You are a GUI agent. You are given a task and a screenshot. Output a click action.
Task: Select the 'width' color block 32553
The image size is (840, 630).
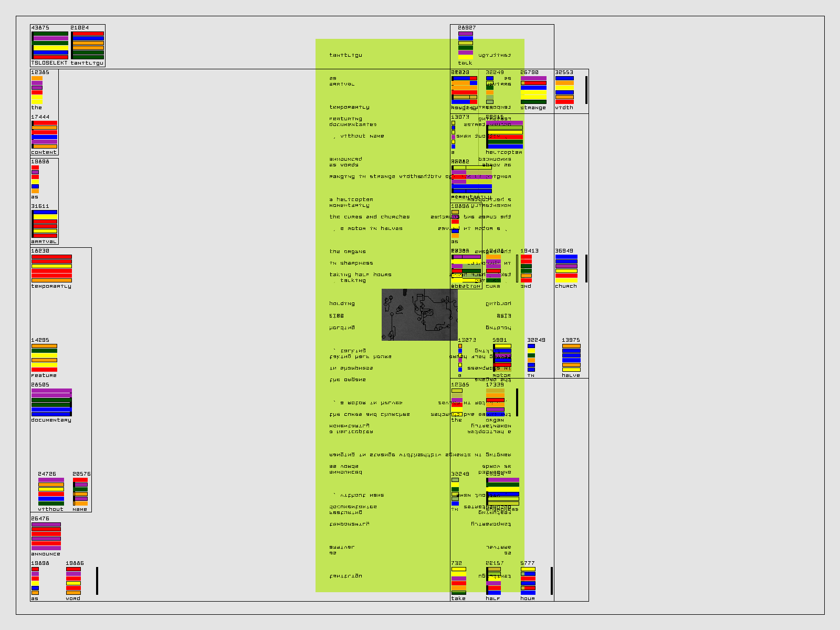[564, 90]
